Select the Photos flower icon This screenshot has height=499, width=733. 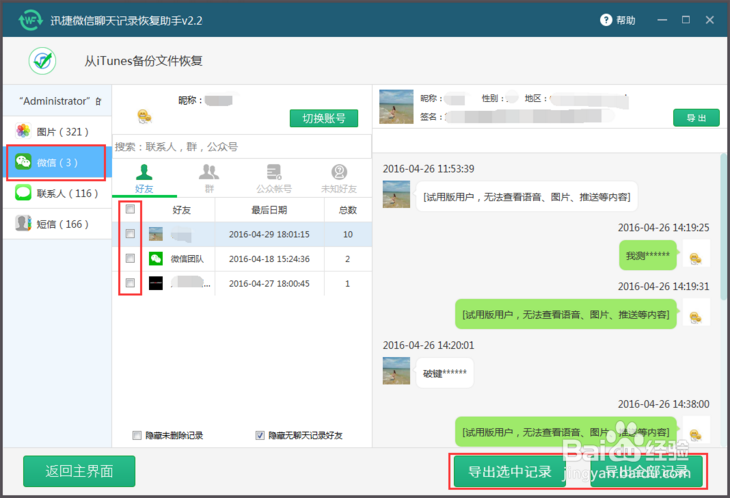click(23, 131)
